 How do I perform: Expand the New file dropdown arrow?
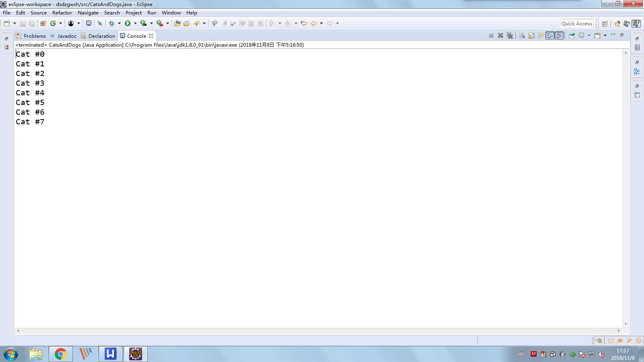coord(14,23)
